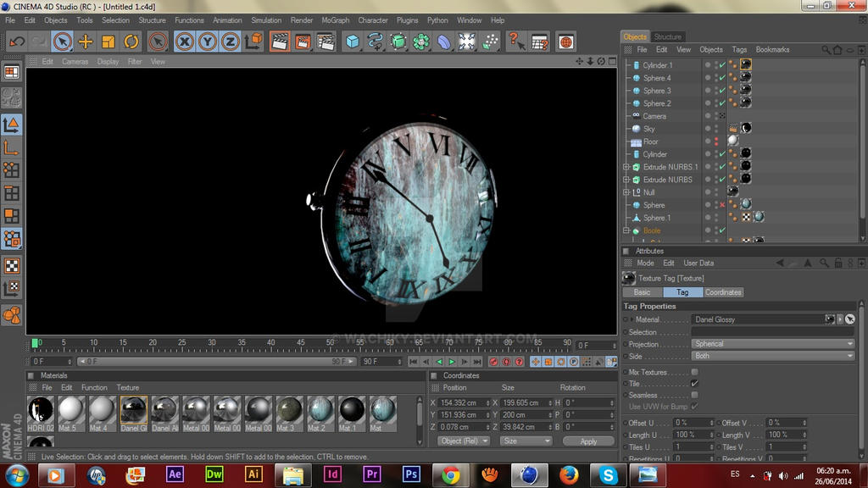Toggle the Tile checkbox
The width and height of the screenshot is (868, 488).
pyautogui.click(x=694, y=384)
